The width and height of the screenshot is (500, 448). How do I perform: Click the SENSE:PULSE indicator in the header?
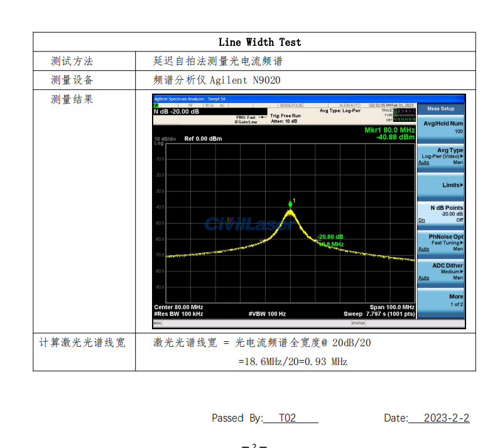click(291, 106)
